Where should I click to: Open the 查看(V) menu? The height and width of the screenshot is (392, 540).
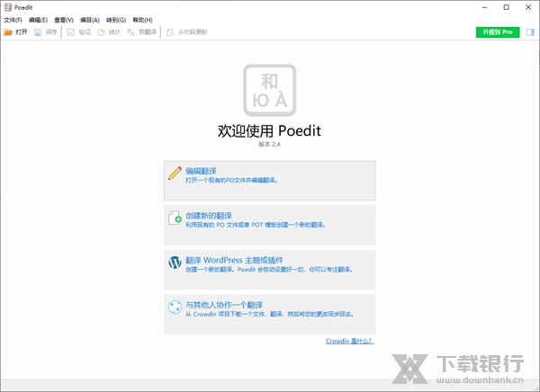point(64,19)
